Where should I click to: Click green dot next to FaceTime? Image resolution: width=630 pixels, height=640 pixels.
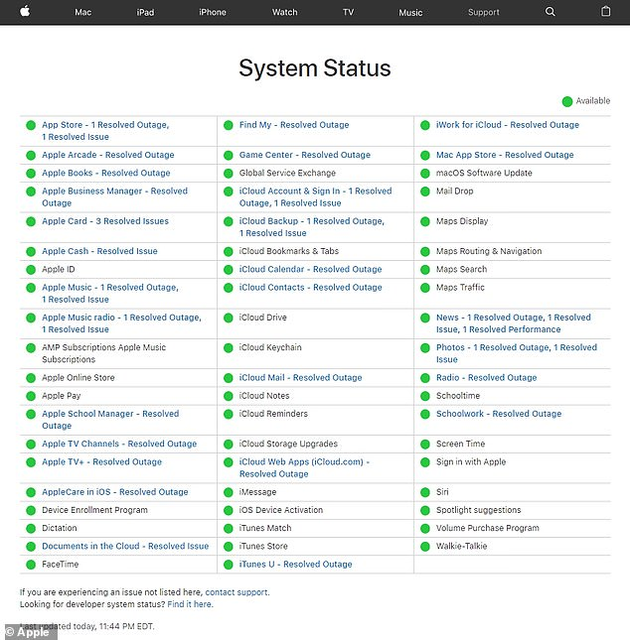pyautogui.click(x=31, y=564)
